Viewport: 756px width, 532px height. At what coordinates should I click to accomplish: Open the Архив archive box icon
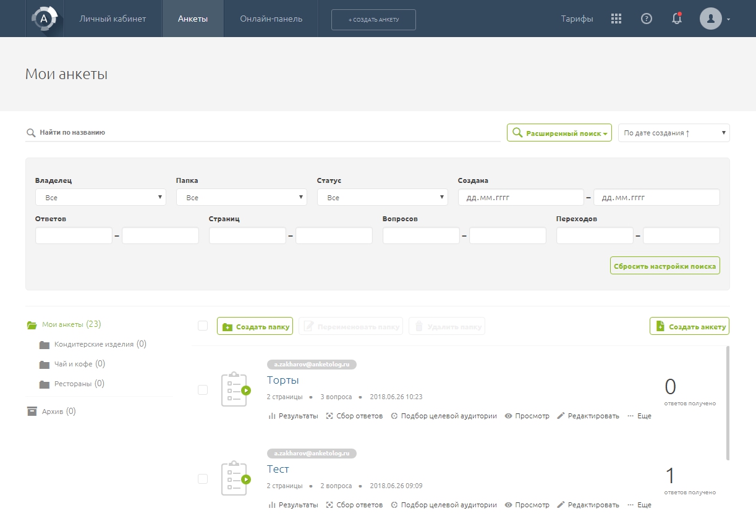tap(32, 412)
